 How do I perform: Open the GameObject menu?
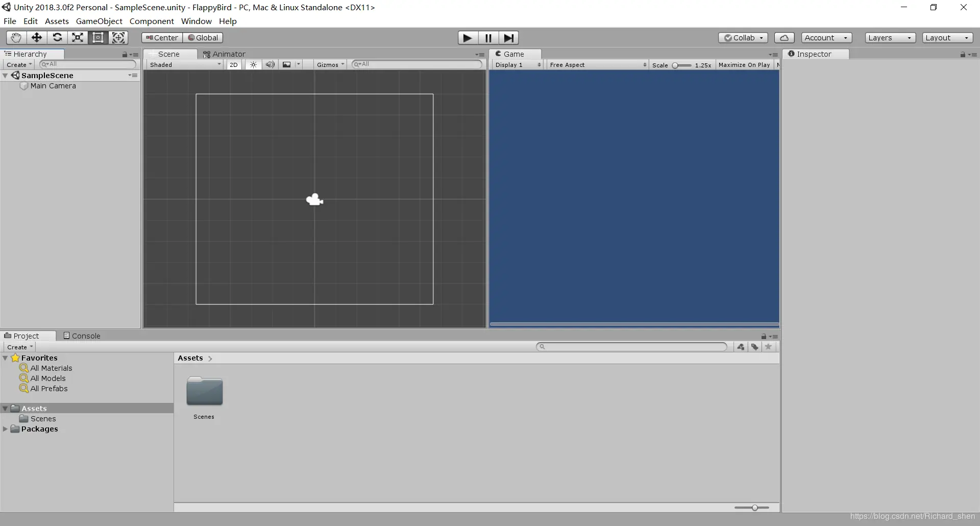[x=99, y=21]
